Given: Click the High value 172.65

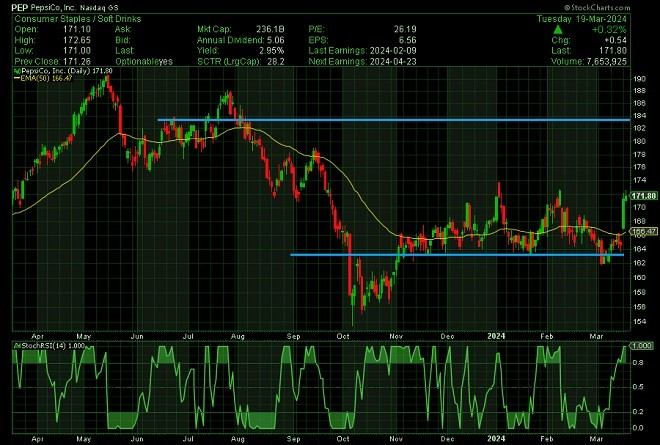Looking at the screenshot, I should click(x=77, y=40).
